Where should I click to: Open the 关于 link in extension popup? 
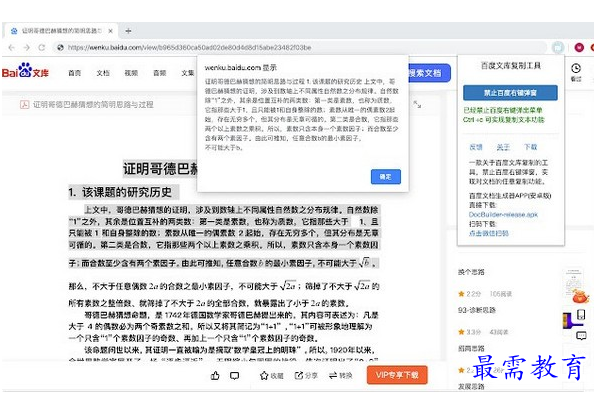click(x=503, y=147)
